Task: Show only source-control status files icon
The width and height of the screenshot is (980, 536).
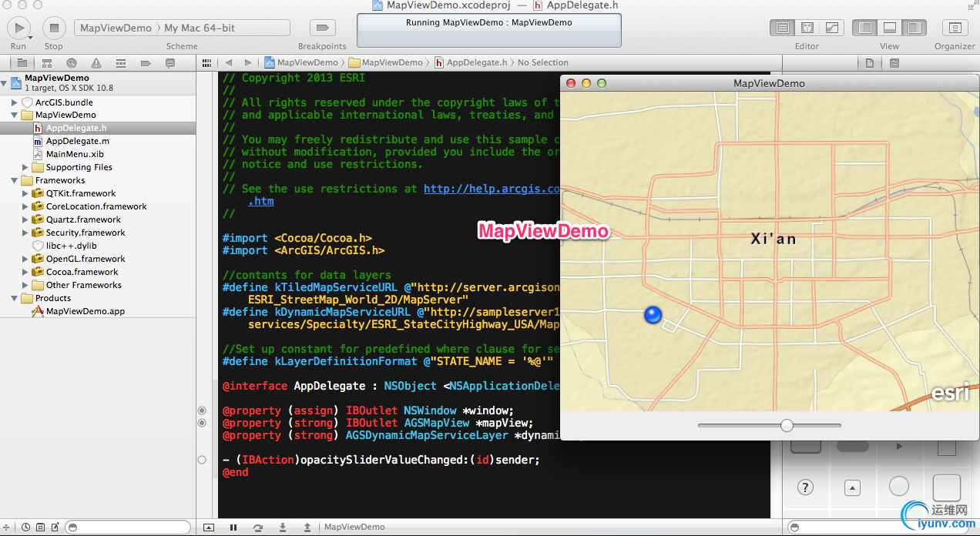Action: [x=40, y=528]
